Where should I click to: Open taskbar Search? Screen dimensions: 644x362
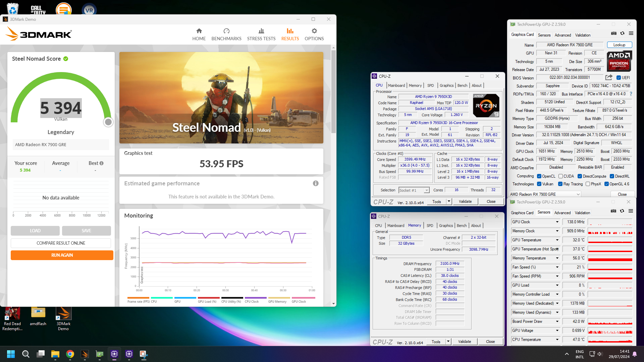point(25,354)
